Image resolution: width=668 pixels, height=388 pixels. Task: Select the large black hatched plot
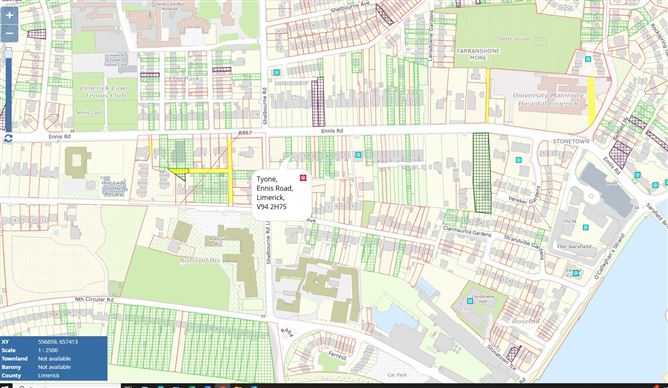pos(482,172)
